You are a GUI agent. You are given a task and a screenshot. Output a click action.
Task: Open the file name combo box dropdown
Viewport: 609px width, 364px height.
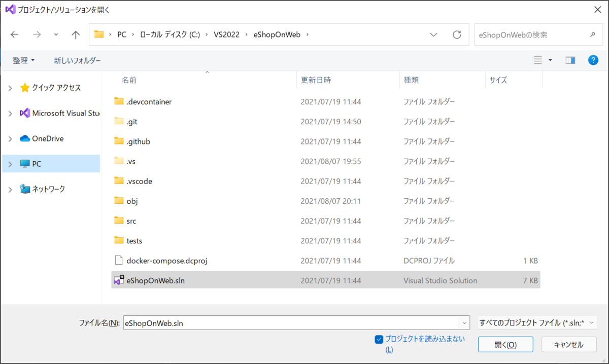tap(463, 322)
